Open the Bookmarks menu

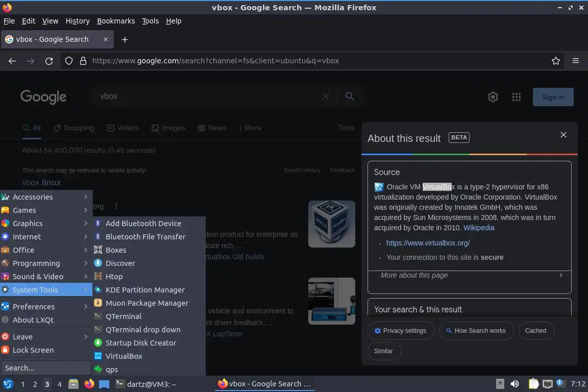(116, 21)
